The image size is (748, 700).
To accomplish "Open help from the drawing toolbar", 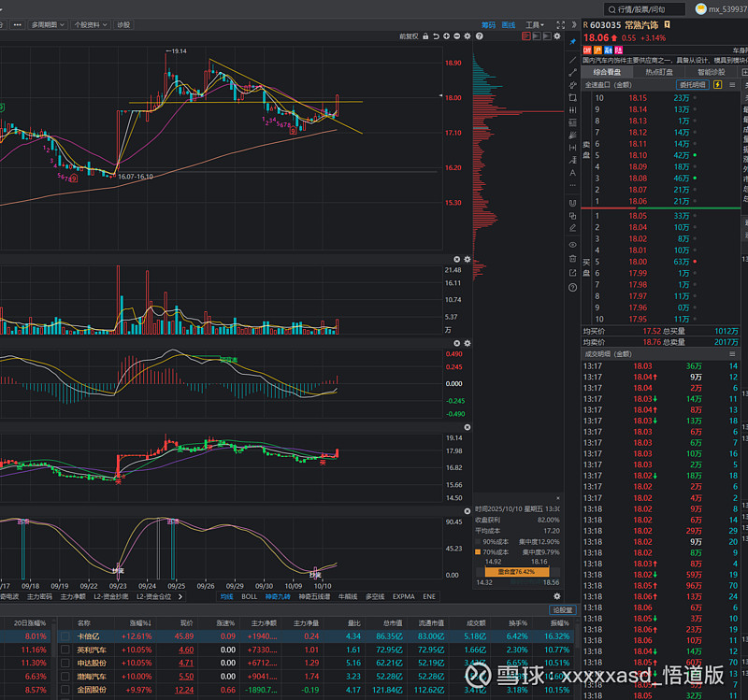I will coord(572,287).
